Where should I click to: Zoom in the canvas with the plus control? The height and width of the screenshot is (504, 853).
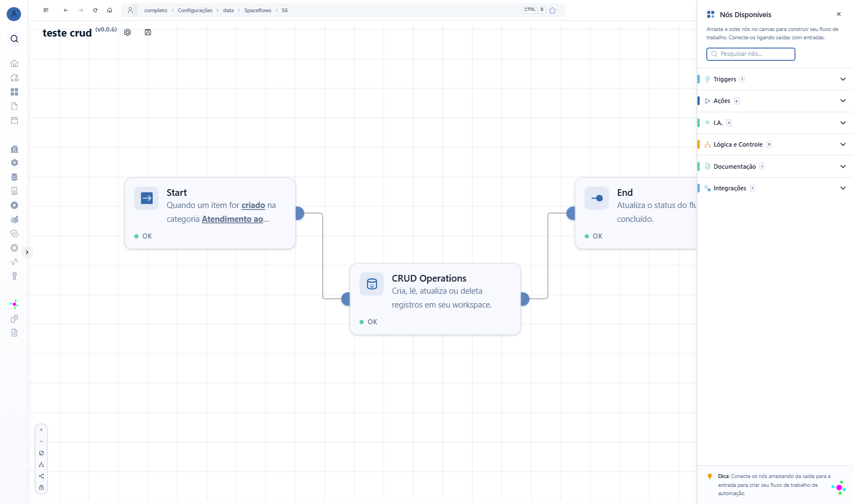coord(41,430)
